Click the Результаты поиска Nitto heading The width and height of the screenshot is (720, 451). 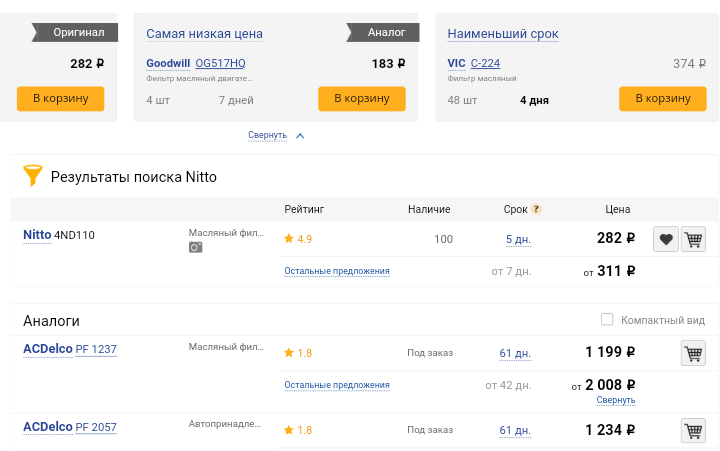(x=134, y=177)
